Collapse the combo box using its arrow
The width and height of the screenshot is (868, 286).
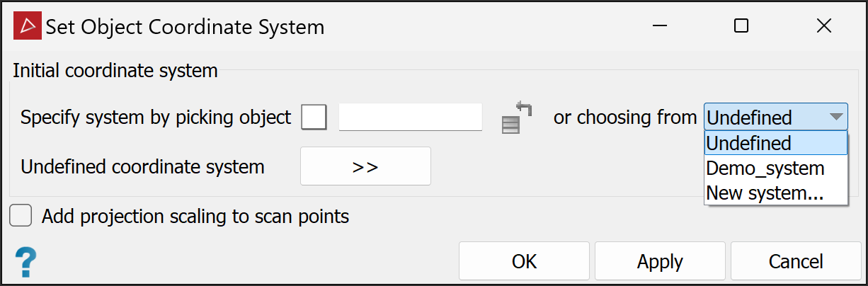point(835,117)
